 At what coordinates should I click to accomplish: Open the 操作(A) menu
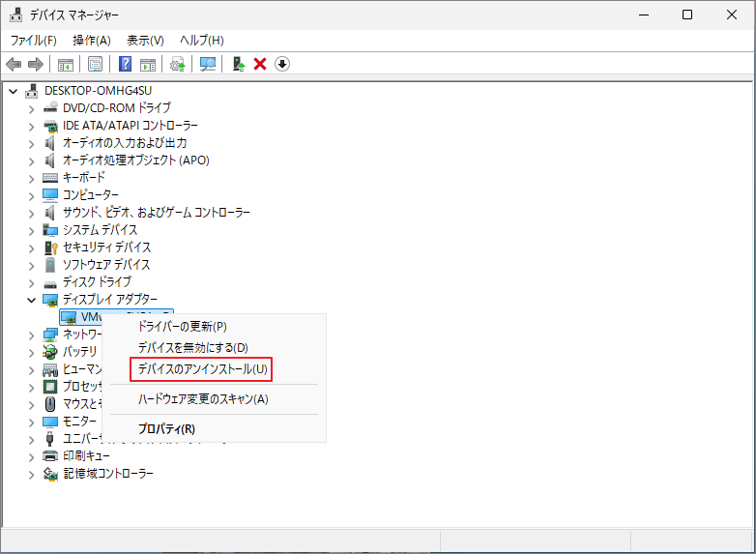coord(92,41)
